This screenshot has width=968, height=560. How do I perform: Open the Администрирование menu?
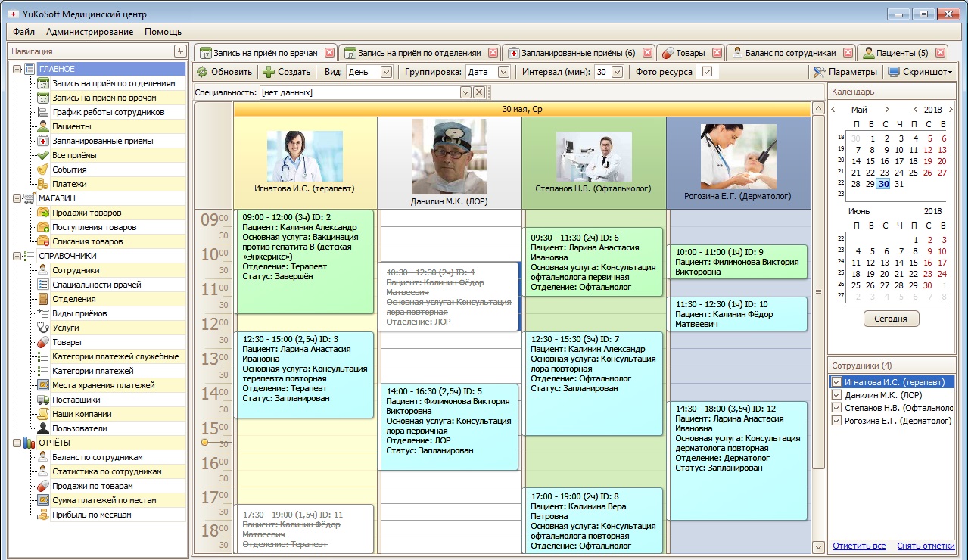click(x=89, y=32)
